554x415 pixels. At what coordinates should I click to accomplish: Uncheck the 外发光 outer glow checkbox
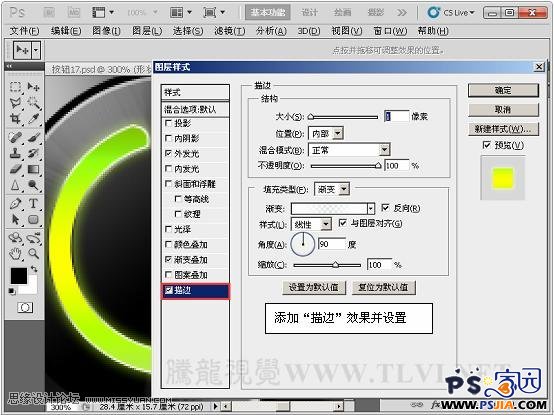pyautogui.click(x=169, y=154)
